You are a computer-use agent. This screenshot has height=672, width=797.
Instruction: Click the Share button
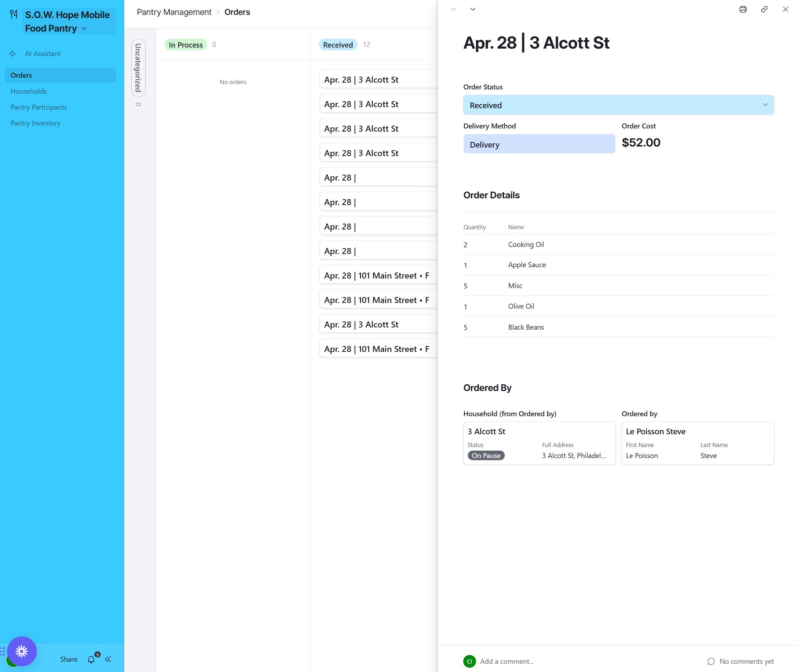(68, 660)
